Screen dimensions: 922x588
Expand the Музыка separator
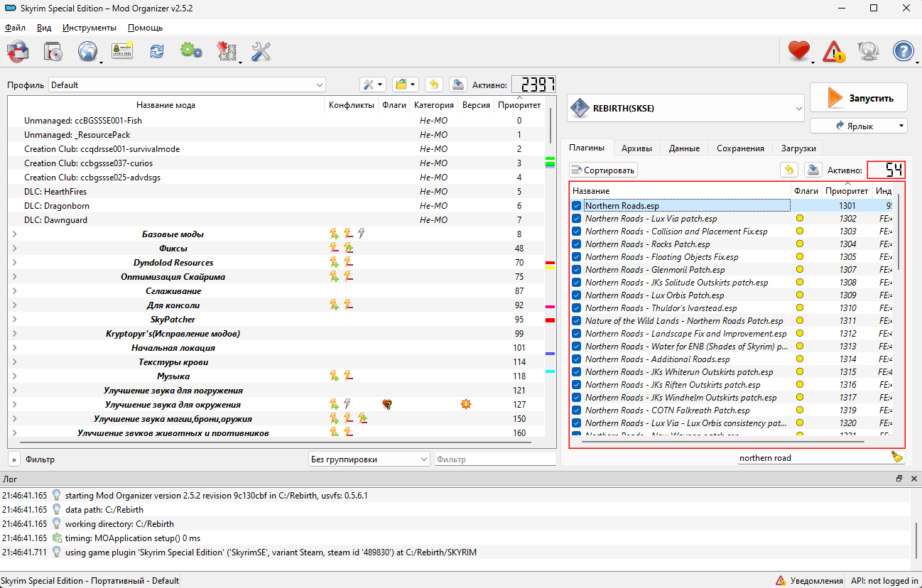pos(14,376)
